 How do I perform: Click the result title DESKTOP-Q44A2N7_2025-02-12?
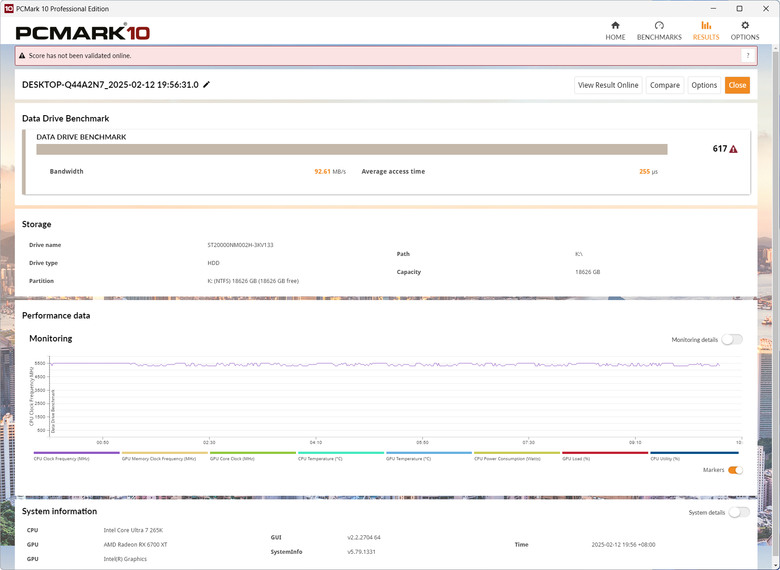(x=110, y=85)
